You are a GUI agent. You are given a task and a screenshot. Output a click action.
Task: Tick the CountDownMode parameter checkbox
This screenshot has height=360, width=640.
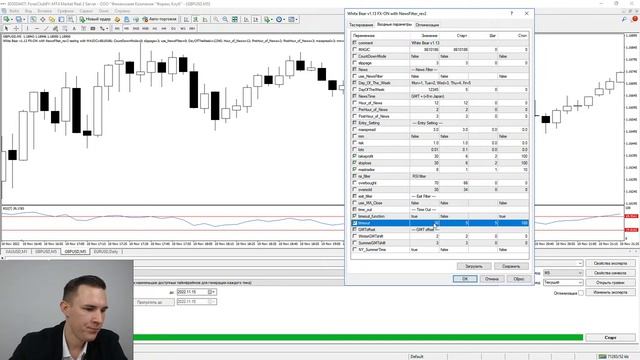click(x=354, y=56)
